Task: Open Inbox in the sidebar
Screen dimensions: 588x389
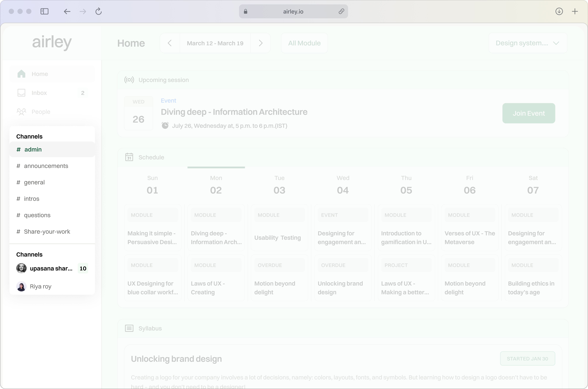Action: click(52, 93)
